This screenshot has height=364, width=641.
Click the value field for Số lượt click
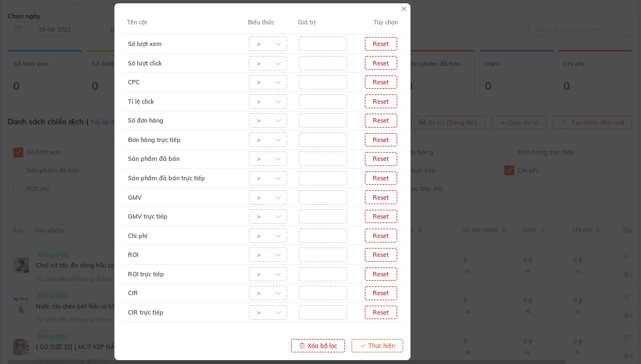pyautogui.click(x=323, y=63)
